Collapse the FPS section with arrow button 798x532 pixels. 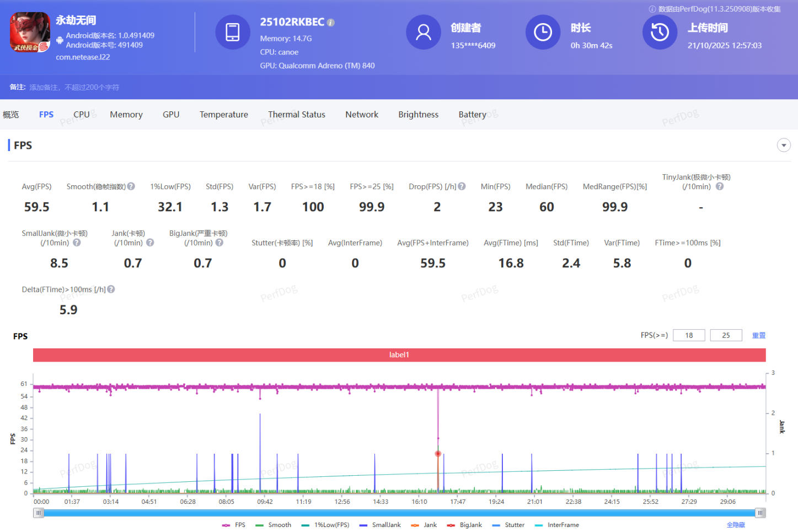pos(783,145)
